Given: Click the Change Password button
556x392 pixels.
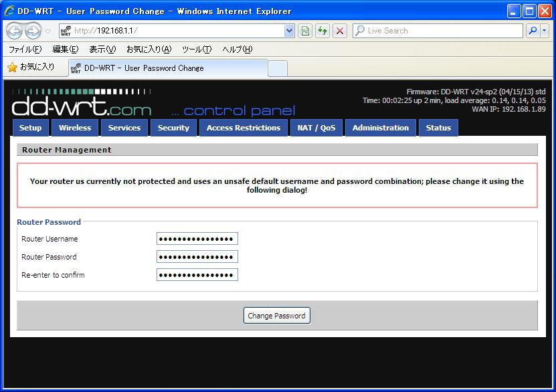Looking at the screenshot, I should pos(276,316).
